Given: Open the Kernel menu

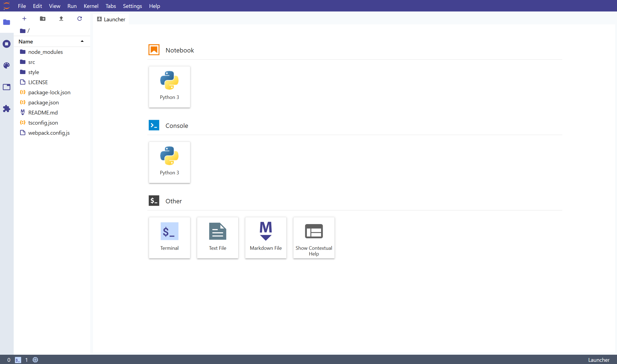Looking at the screenshot, I should tap(91, 6).
